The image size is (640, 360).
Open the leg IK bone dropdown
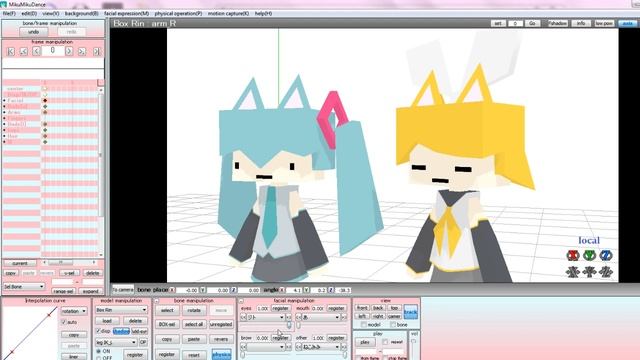[116, 342]
